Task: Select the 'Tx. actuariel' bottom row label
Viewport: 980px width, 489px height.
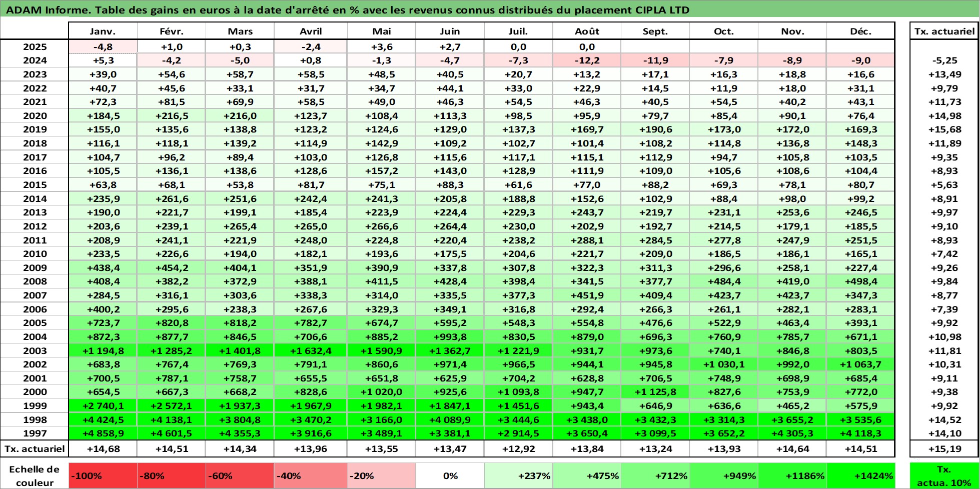Action: click(35, 449)
